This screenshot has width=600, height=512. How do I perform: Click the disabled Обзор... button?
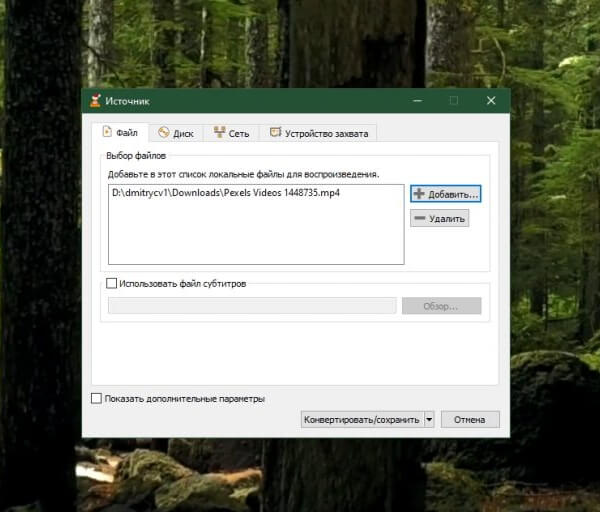[441, 306]
